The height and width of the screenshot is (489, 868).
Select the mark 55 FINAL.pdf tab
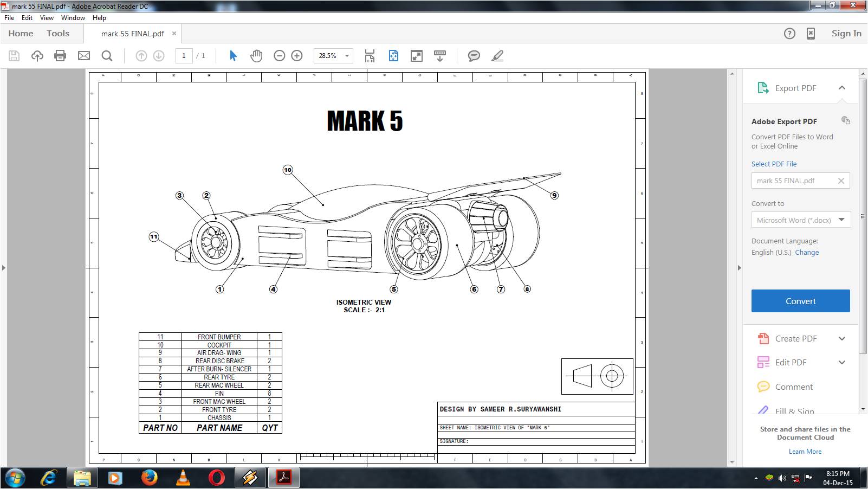[x=132, y=34]
